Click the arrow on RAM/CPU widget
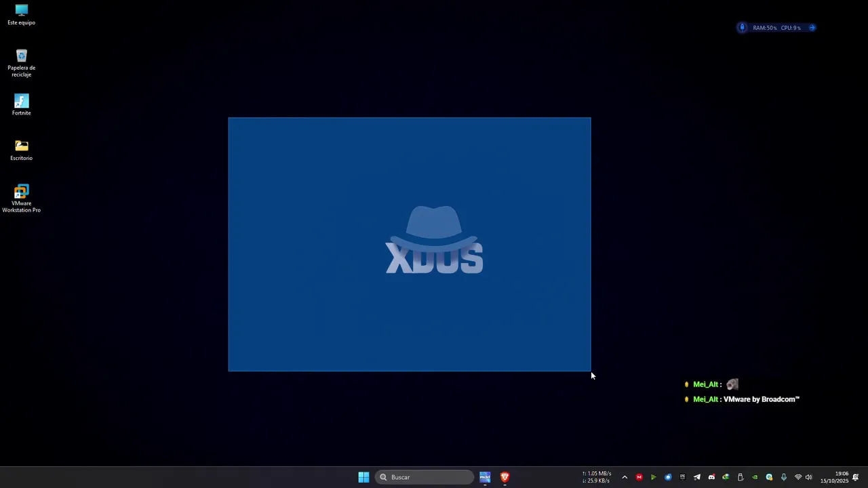The width and height of the screenshot is (868, 488). [812, 28]
